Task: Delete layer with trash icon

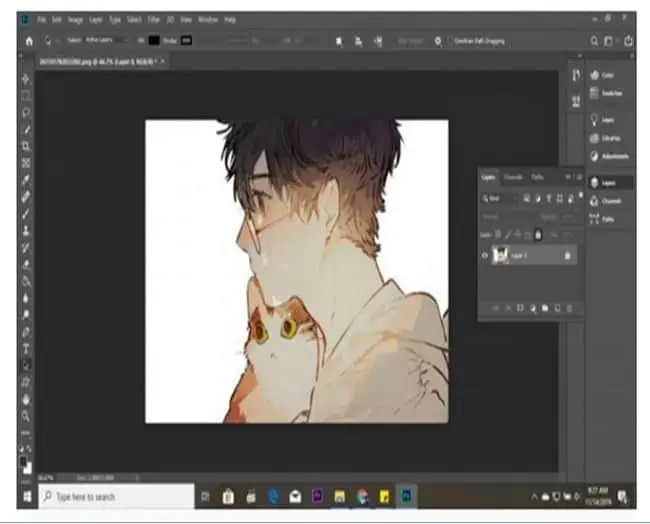Action: pos(570,308)
